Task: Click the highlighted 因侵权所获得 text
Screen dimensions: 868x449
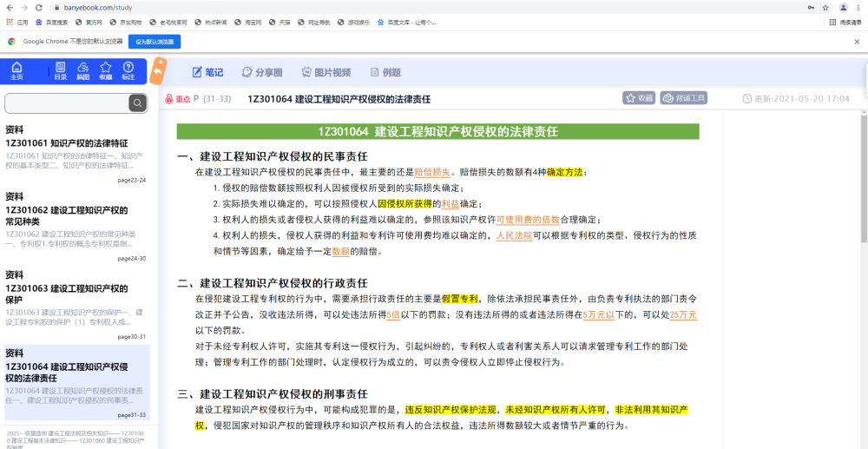Action: [404, 203]
